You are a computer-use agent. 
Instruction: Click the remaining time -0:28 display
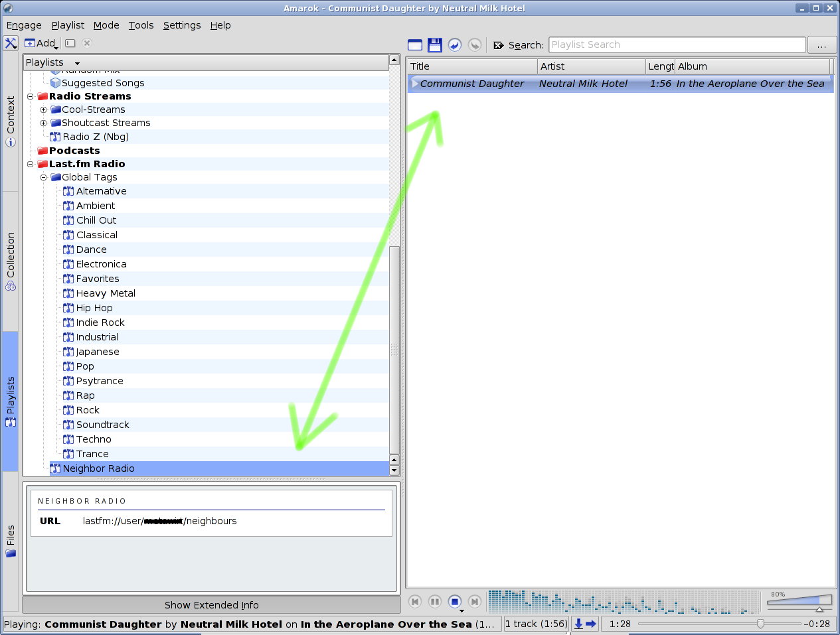click(x=817, y=624)
